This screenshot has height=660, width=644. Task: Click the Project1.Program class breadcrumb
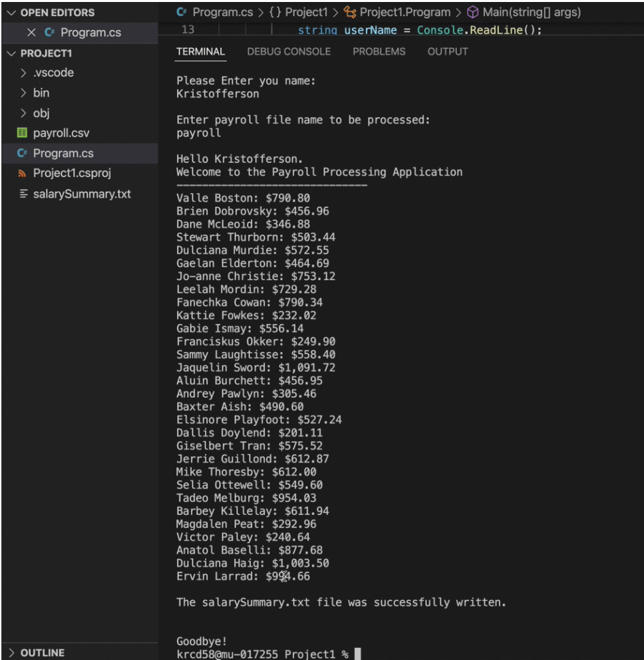[405, 12]
